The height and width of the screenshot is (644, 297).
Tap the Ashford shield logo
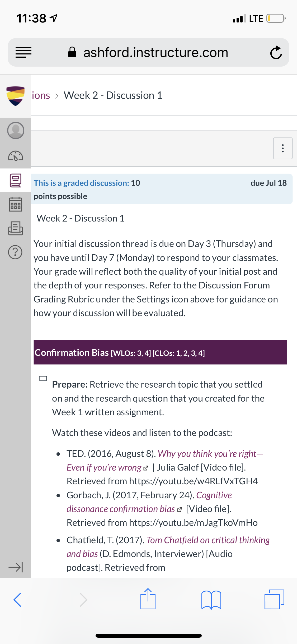click(16, 96)
